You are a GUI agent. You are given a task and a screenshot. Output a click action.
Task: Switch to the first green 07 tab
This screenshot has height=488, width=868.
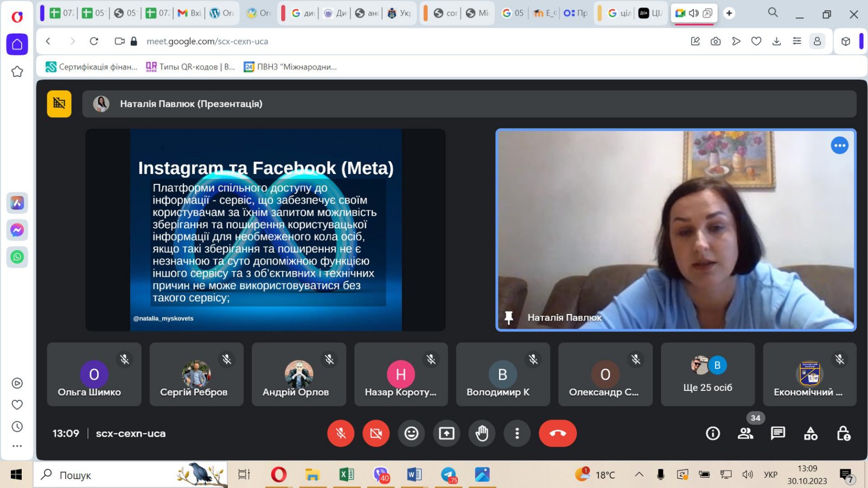(x=61, y=13)
